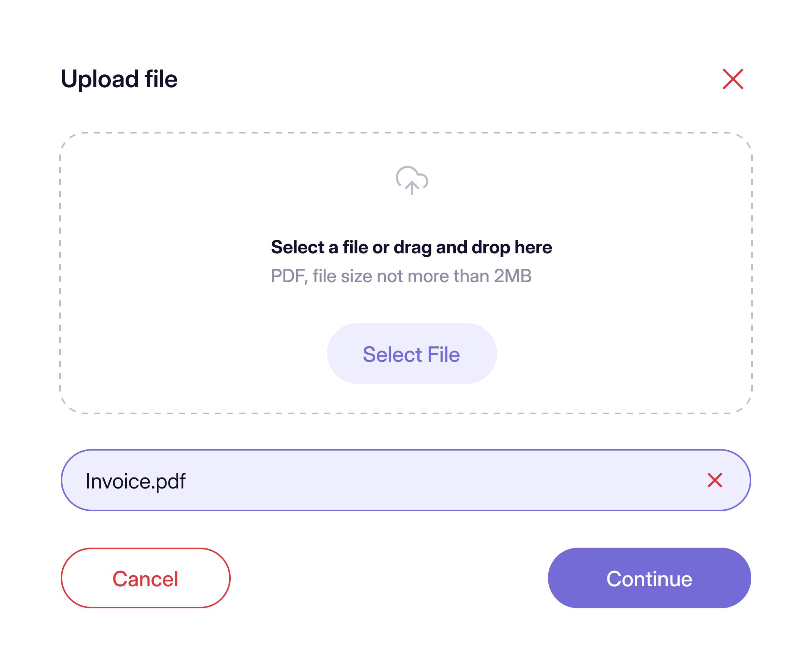Cancel the file upload
The height and width of the screenshot is (669, 812).
pos(145,578)
